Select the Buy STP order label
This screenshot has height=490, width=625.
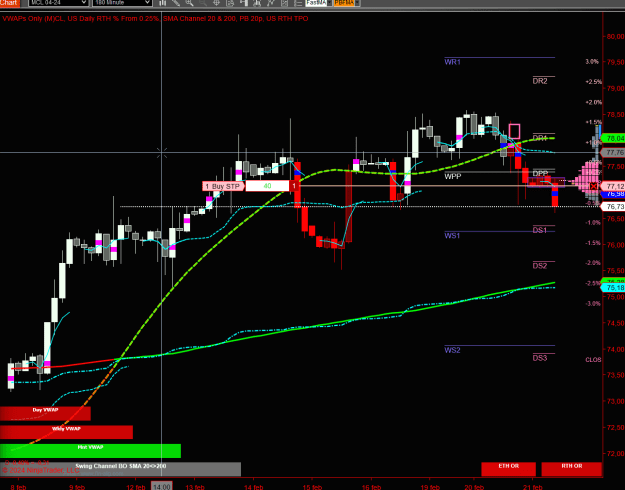(223, 186)
